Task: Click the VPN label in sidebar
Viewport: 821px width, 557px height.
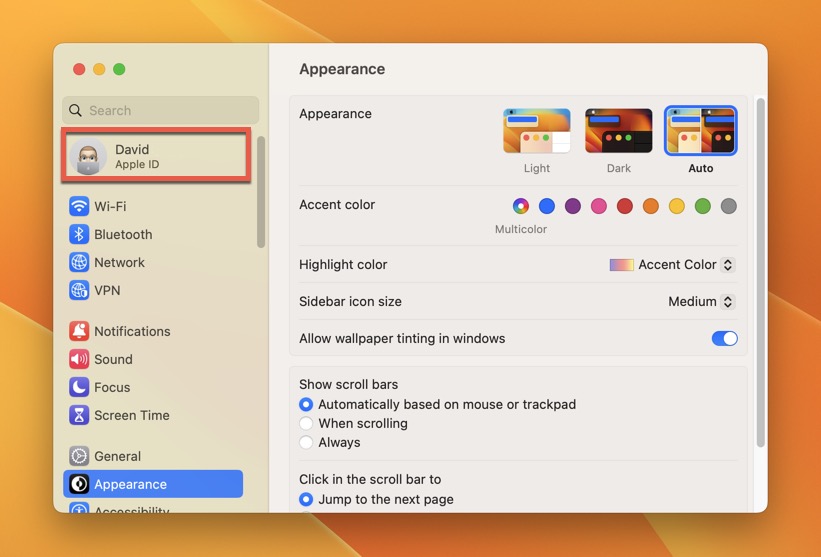Action: 107,291
